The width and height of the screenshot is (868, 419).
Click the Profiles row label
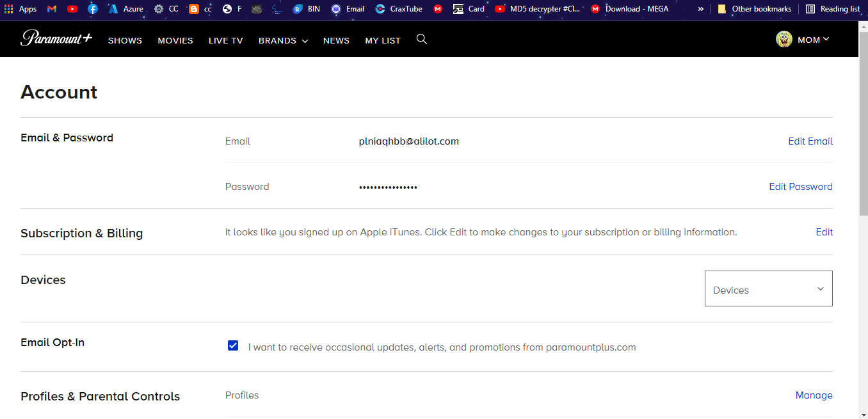242,395
